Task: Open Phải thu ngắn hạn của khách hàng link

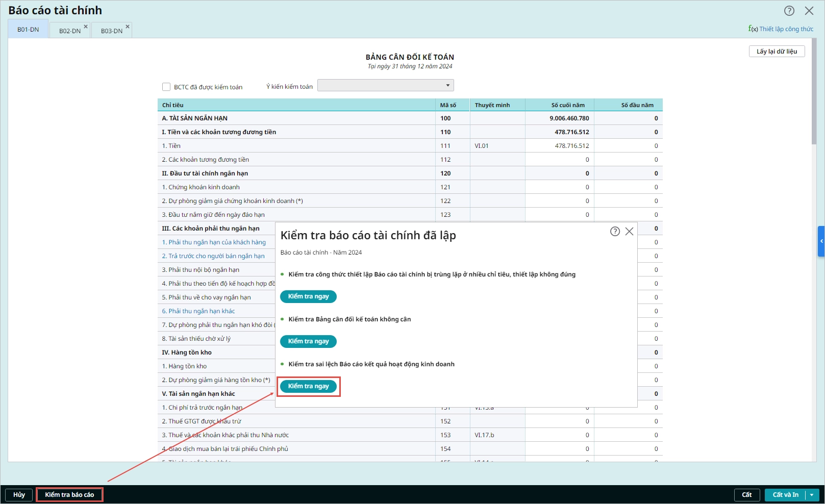Action: (x=214, y=242)
